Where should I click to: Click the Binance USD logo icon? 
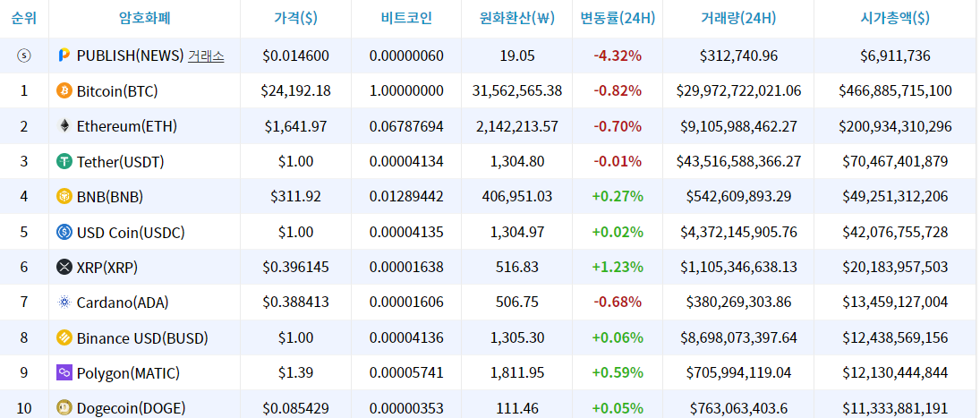(x=64, y=338)
